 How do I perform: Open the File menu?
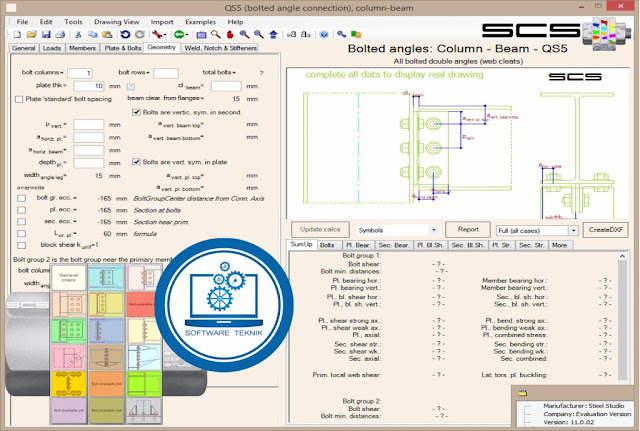(x=22, y=22)
